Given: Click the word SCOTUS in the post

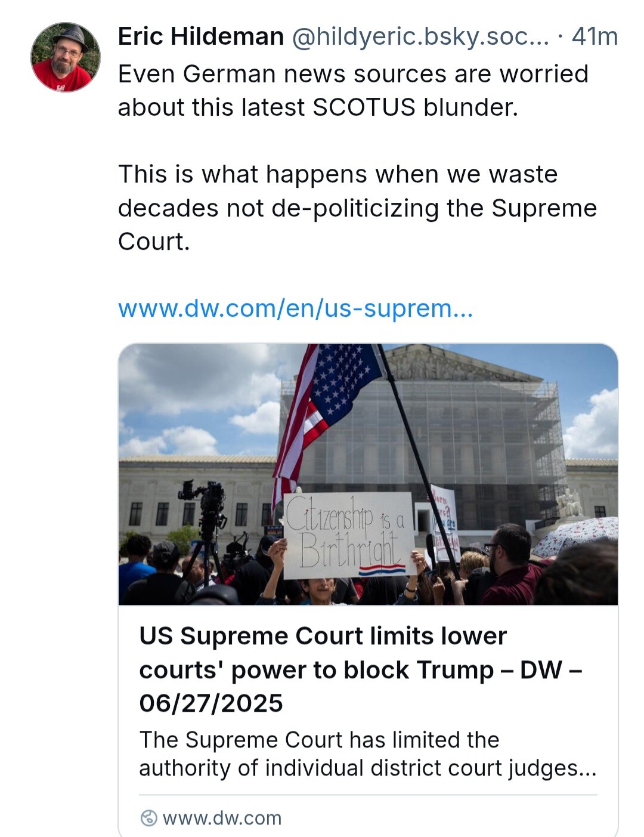Looking at the screenshot, I should [364, 107].
